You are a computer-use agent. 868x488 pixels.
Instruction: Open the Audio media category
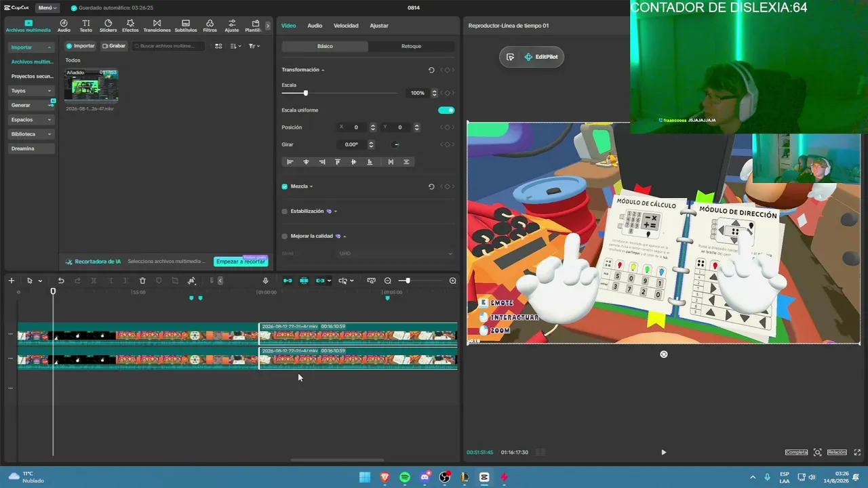click(x=64, y=26)
